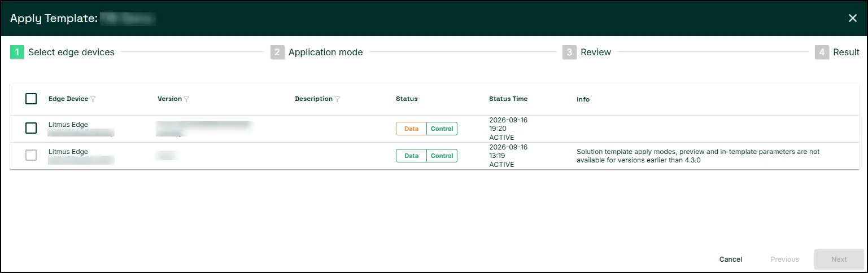Click the Cancel button
The width and height of the screenshot is (868, 273).
[x=731, y=259]
